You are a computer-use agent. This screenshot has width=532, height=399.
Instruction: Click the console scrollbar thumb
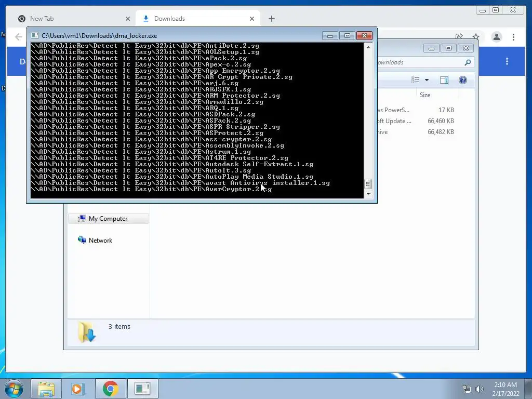(368, 184)
